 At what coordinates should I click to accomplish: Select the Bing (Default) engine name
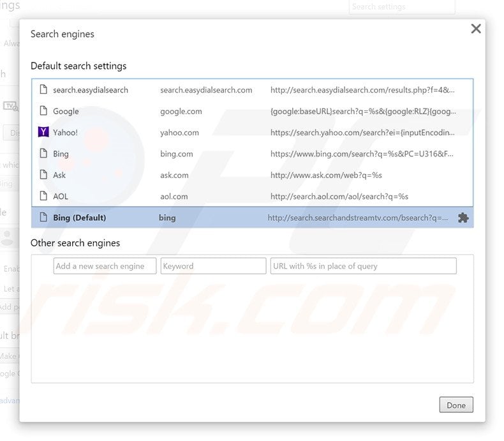point(79,218)
